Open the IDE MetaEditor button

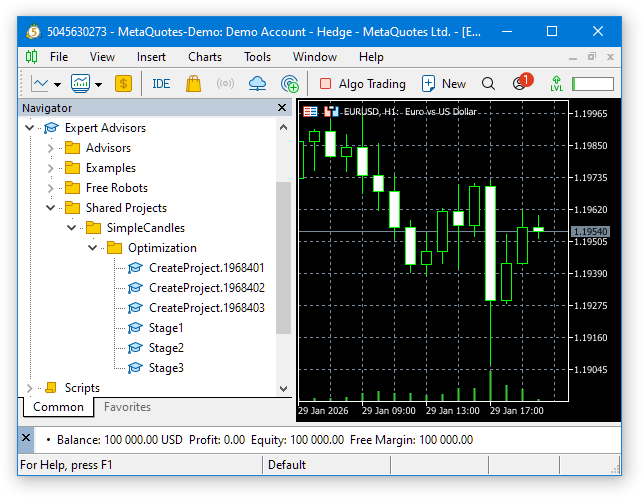[x=161, y=84]
